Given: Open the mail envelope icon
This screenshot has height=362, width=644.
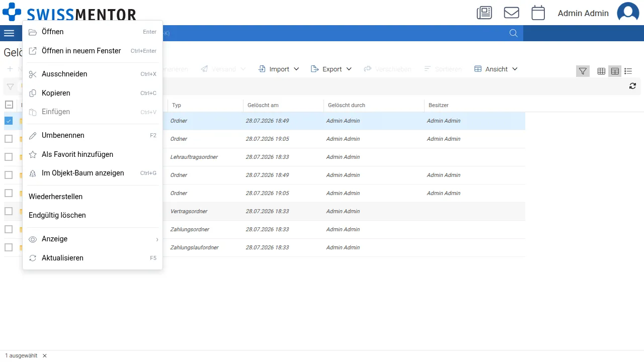Looking at the screenshot, I should (511, 13).
